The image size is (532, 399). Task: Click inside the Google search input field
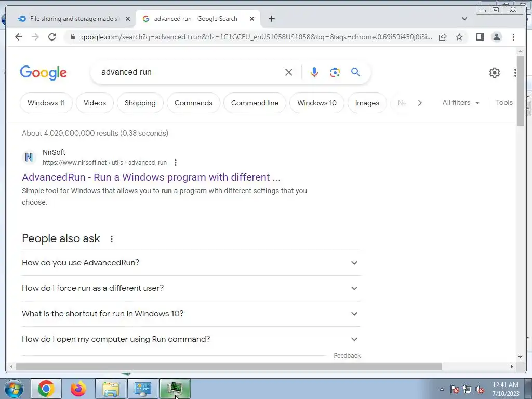pos(190,72)
